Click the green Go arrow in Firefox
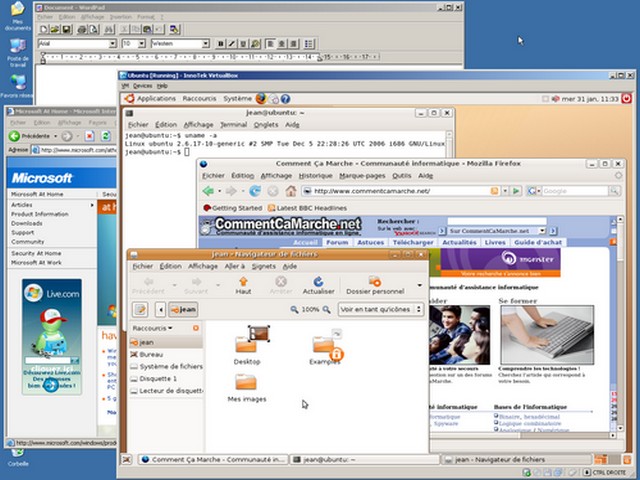This screenshot has height=480, width=640. (x=516, y=191)
